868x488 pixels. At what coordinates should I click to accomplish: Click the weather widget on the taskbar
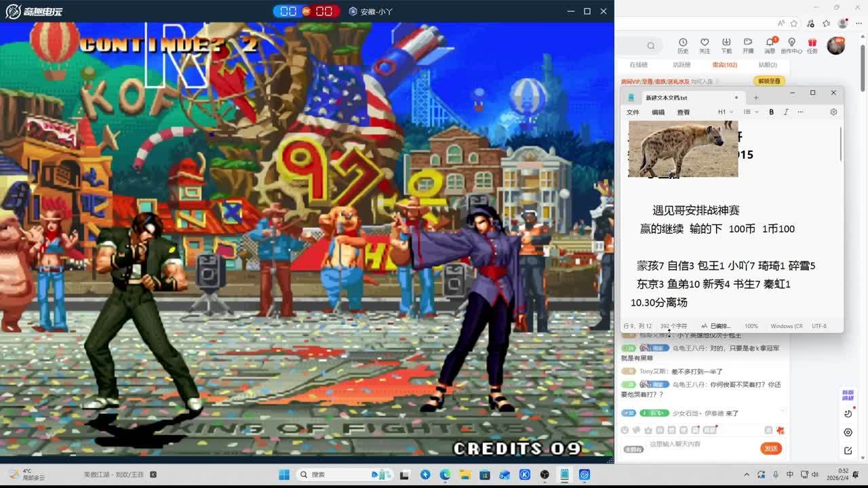point(27,474)
